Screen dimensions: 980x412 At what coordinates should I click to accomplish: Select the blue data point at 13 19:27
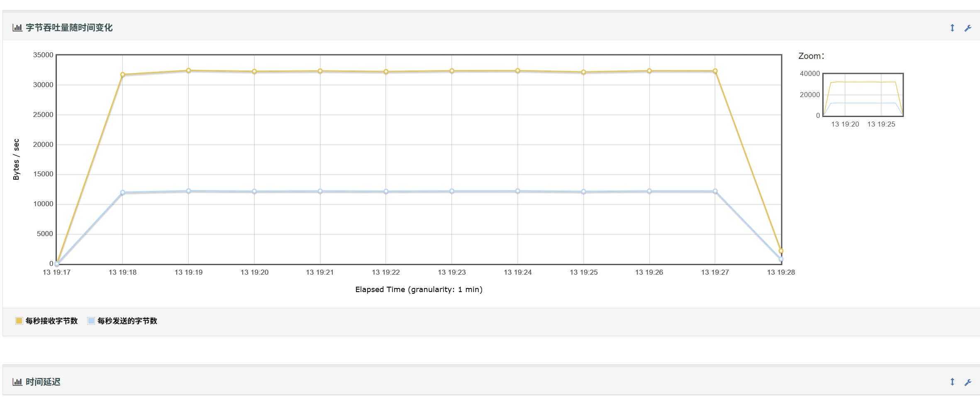coord(715,191)
